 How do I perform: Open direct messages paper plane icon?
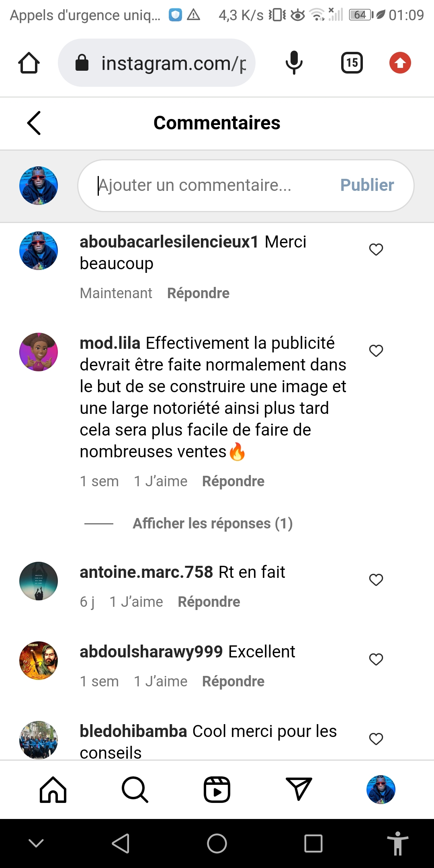coord(299,789)
